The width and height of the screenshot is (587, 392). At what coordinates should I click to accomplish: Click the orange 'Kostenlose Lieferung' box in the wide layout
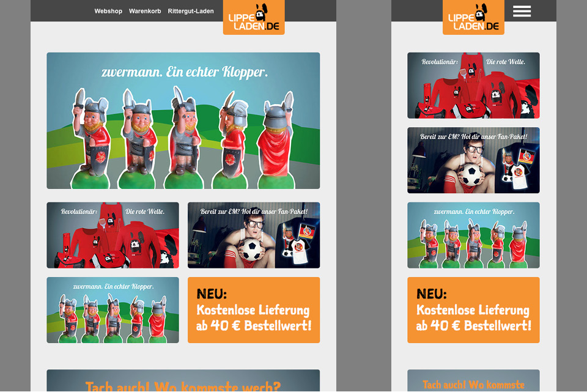253,310
